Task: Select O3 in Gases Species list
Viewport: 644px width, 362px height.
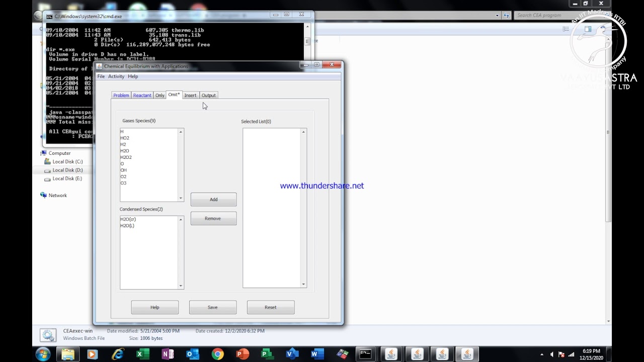Action: coord(149,183)
